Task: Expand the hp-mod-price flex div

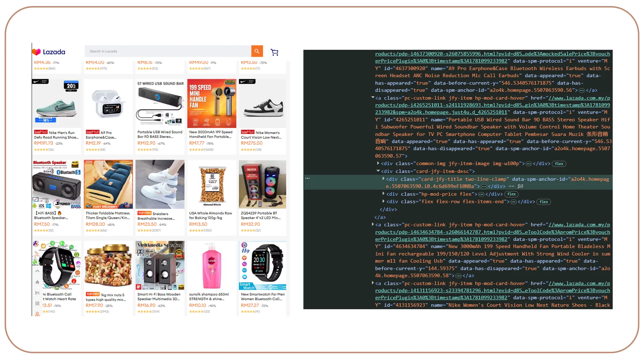Action: [x=383, y=193]
